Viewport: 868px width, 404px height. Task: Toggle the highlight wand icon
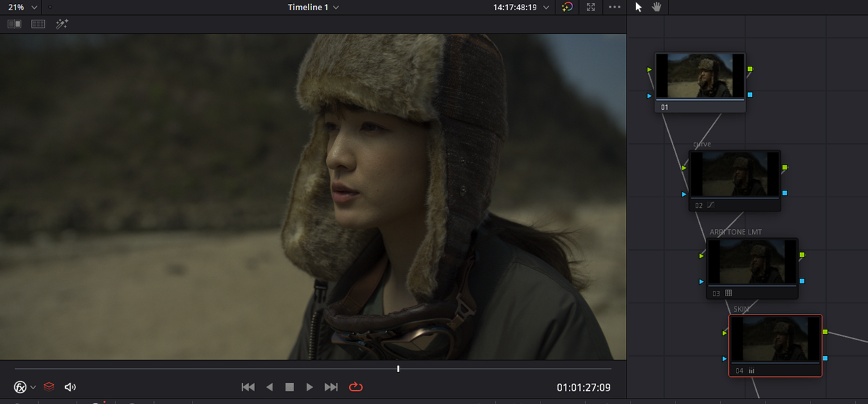tap(62, 24)
